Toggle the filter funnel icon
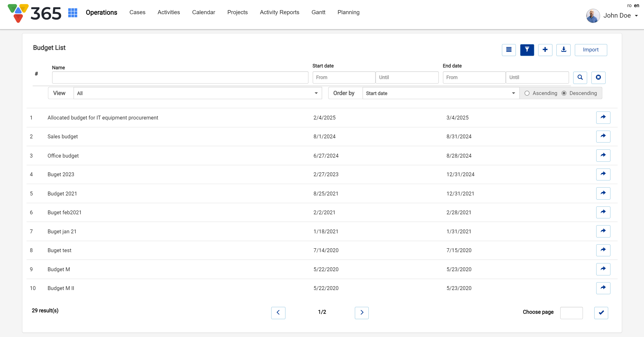The width and height of the screenshot is (644, 337). (x=527, y=50)
